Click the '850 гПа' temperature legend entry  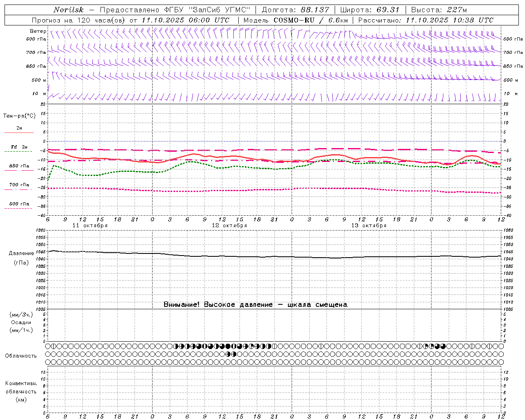(19, 166)
